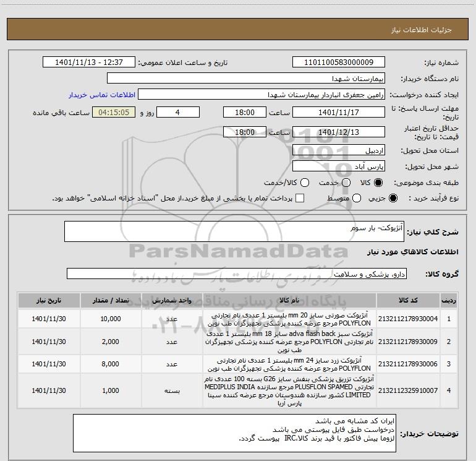Click the بیمارستان شهدا buyer name field

246,79
